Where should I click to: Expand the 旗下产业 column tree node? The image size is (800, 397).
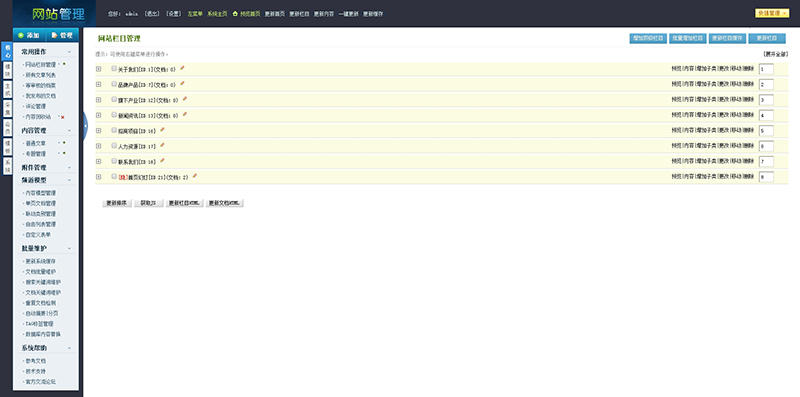click(98, 100)
